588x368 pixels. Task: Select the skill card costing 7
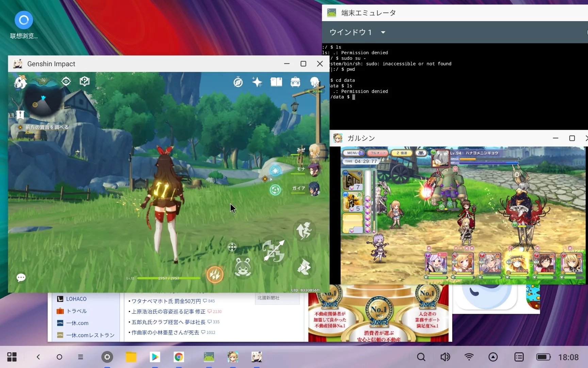point(353,180)
